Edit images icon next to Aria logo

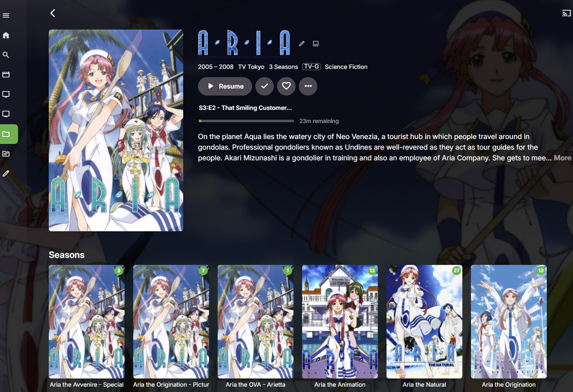(x=316, y=43)
